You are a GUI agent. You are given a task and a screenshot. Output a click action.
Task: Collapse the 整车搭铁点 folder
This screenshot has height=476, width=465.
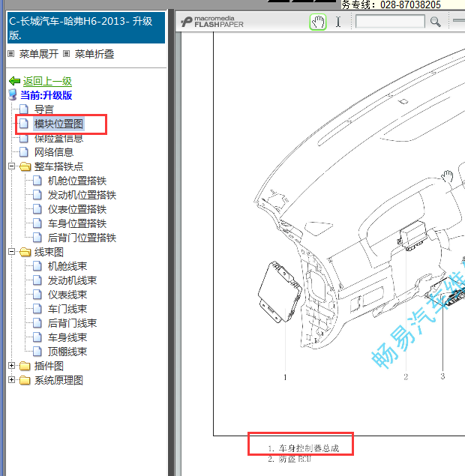[x=11, y=166]
